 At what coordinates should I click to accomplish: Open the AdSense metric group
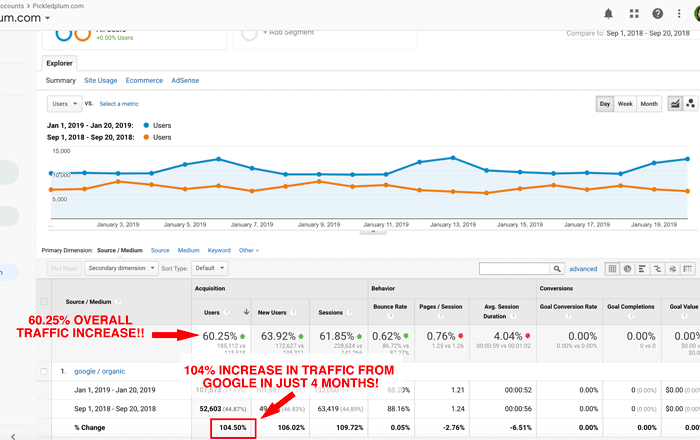tap(185, 80)
